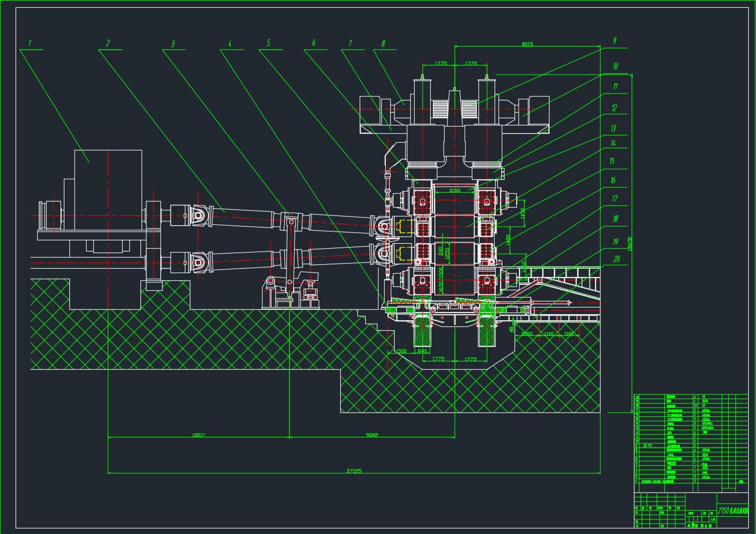Click the vertical 18650 height dimension

(x=629, y=244)
